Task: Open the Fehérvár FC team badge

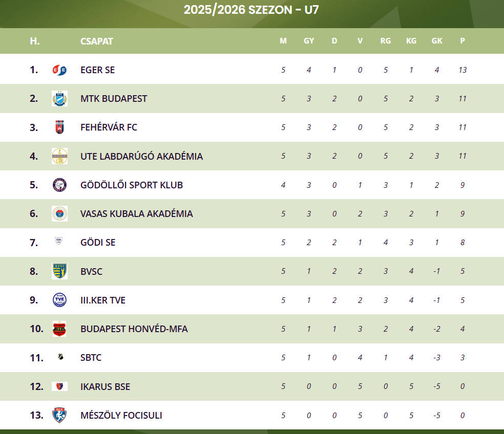Action: [x=59, y=127]
